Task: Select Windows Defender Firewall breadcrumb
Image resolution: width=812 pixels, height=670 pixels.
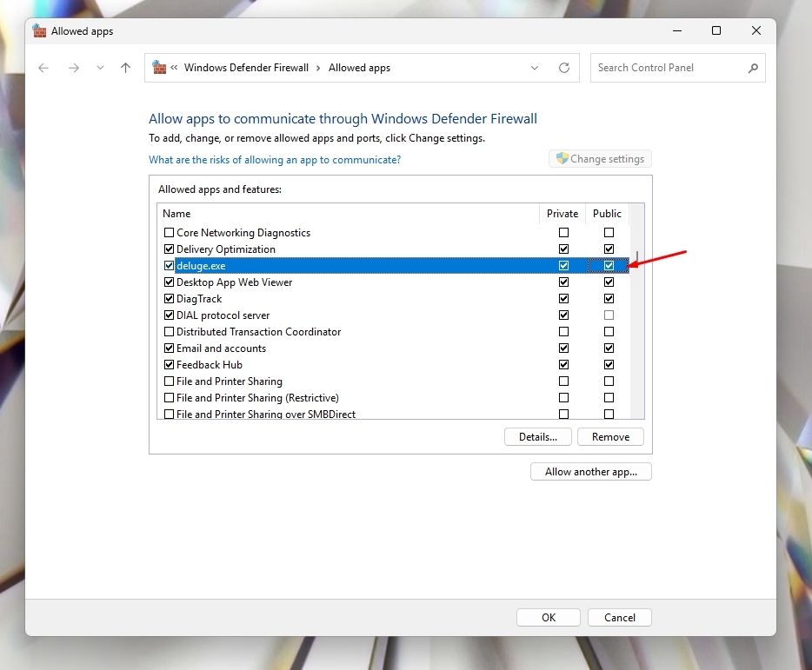Action: (246, 68)
